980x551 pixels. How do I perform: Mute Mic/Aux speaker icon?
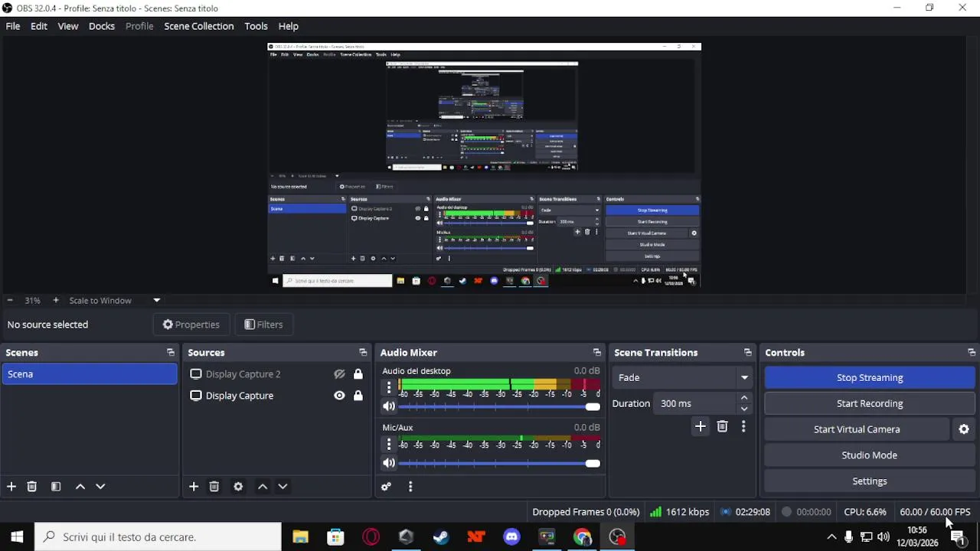[389, 464]
